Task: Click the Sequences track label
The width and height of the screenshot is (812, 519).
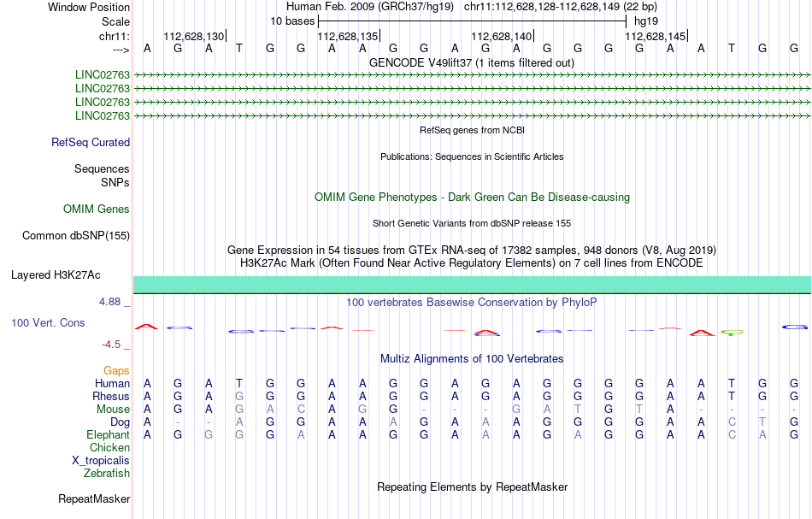Action: 102,168
